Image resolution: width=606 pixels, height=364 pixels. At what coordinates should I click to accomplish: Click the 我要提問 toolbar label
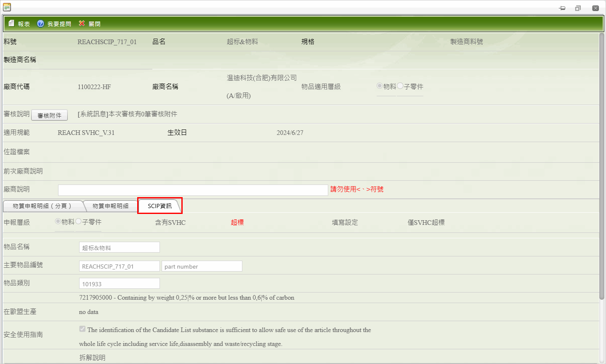point(59,24)
